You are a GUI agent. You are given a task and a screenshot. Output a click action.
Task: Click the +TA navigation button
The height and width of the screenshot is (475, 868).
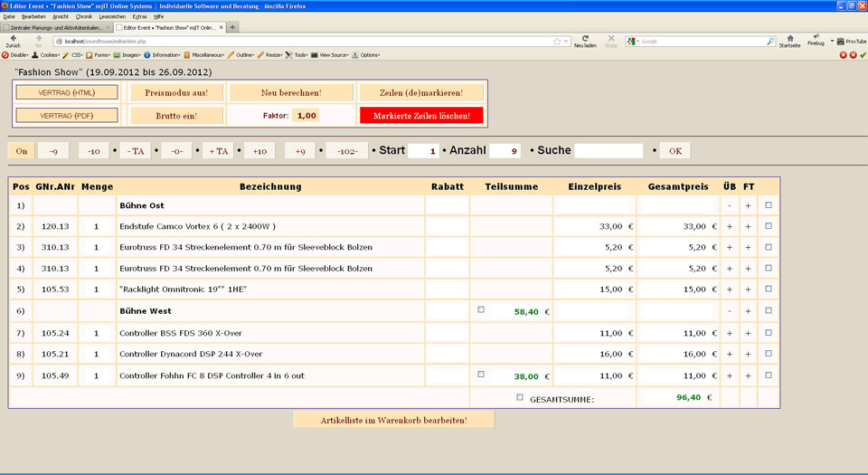tap(219, 151)
